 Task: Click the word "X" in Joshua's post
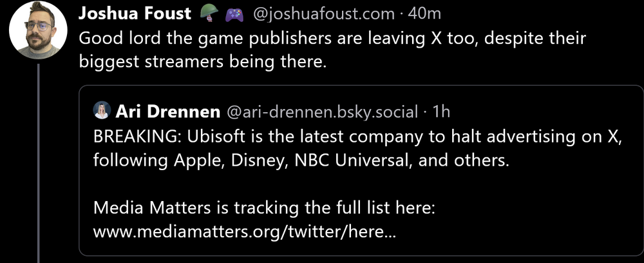coord(437,38)
